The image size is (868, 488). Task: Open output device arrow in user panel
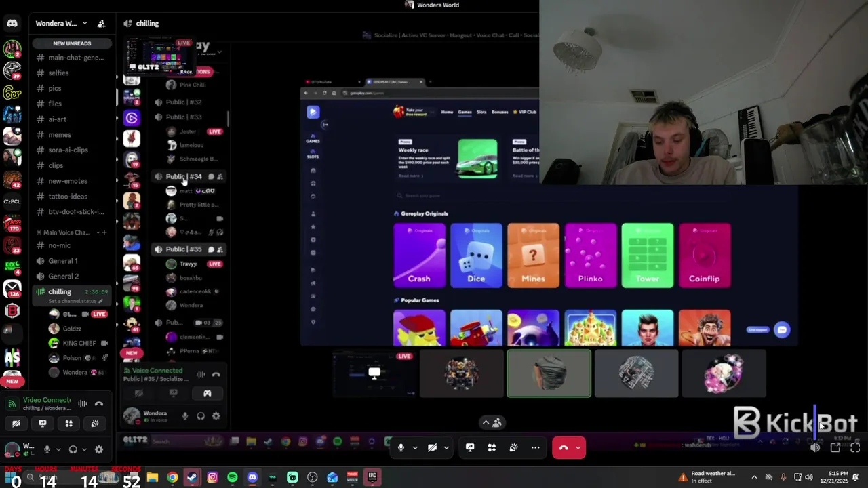[x=84, y=449]
